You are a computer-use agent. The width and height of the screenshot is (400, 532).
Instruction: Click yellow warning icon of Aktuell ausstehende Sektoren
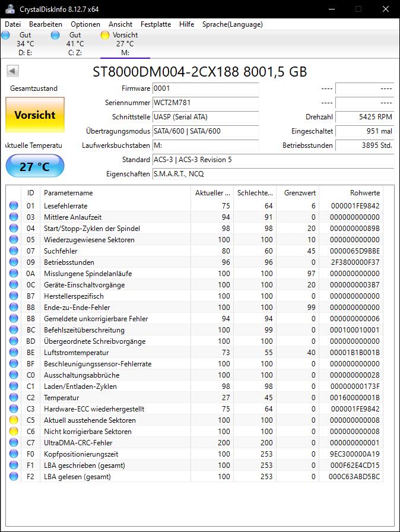pos(14,420)
